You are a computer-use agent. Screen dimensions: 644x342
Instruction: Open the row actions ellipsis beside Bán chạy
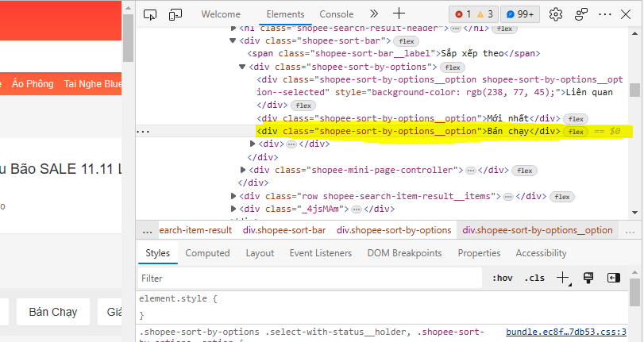coord(143,132)
